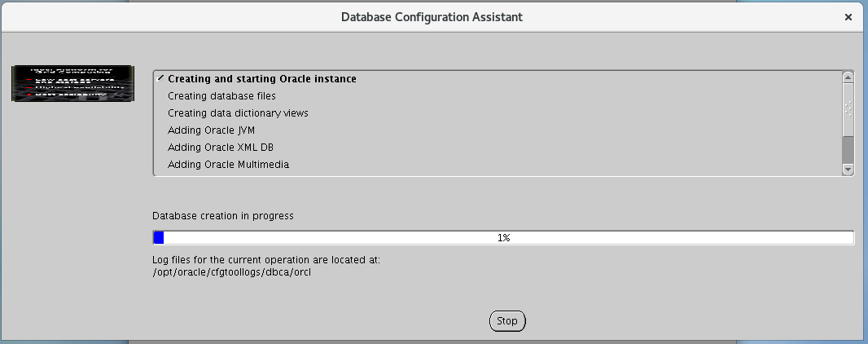Screen dimensions: 868x344
Task: Click the Database creation in progress label
Action: [x=222, y=216]
